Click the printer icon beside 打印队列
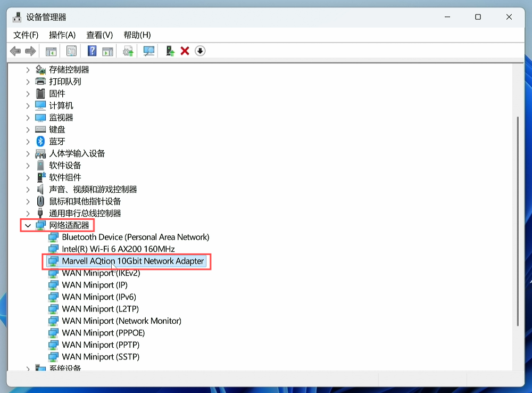The width and height of the screenshot is (532, 393). (40, 81)
